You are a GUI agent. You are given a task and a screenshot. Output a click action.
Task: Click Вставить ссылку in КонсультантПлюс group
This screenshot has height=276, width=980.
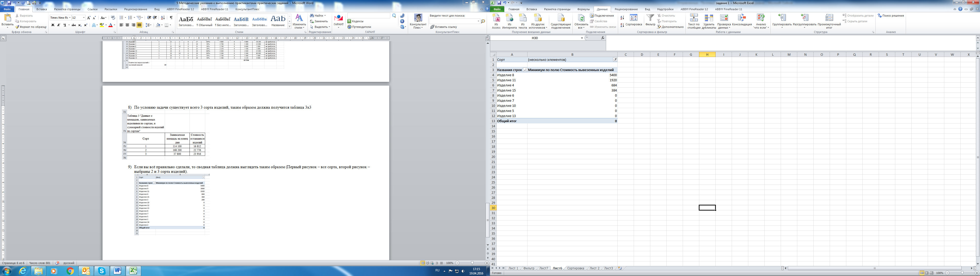click(x=444, y=27)
